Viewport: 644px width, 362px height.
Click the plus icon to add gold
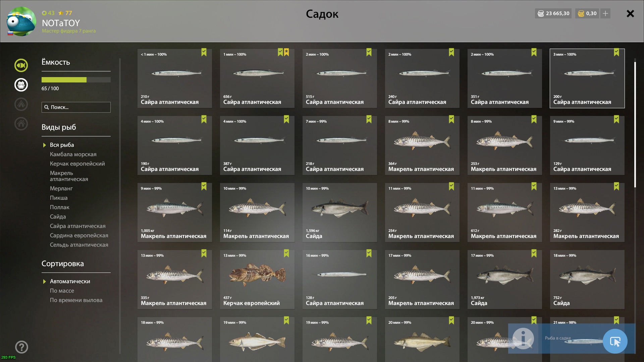605,13
